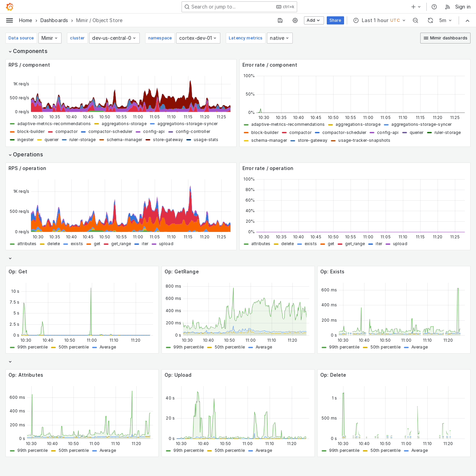Screen dimensions: 476x476
Task: Toggle usage-tracker-snapshots in Error rate / component legend
Action: coord(364,140)
